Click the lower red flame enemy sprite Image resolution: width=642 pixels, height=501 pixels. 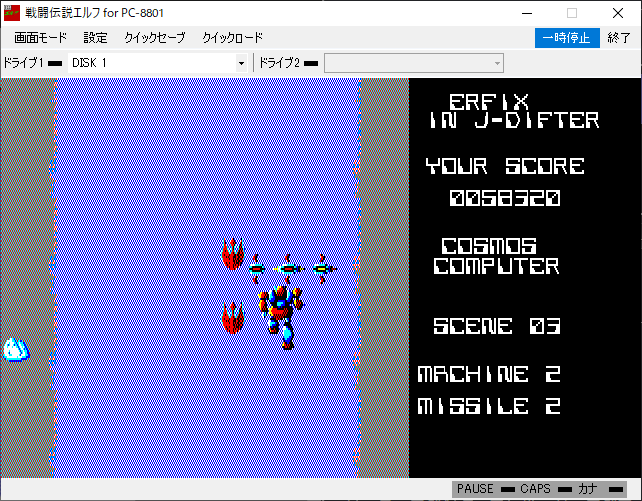point(233,318)
